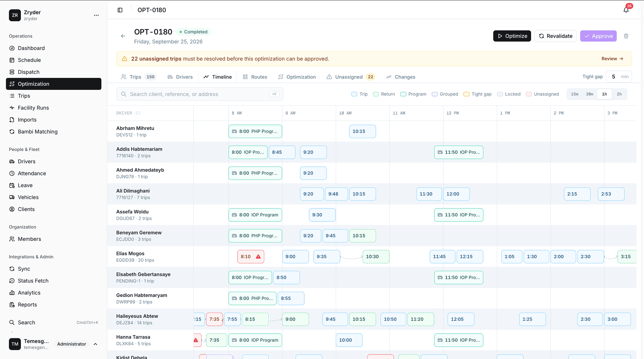Screen dimensions: 644x359
Task: Go to Schedule in the sidebar
Action: pos(53,60)
